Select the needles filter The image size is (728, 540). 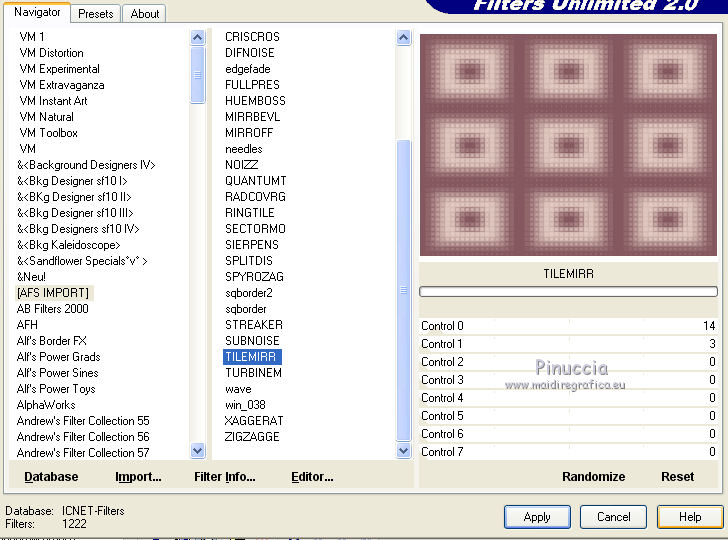(244, 149)
